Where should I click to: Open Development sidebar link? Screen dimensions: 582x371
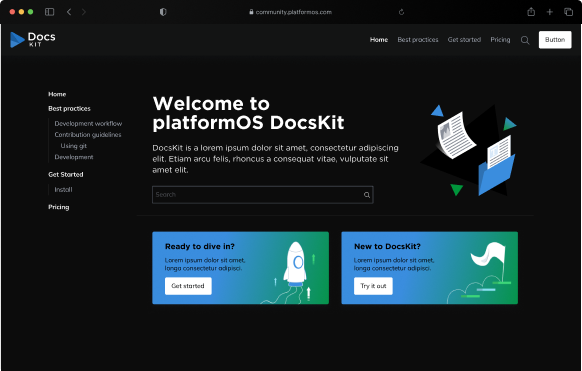point(74,157)
